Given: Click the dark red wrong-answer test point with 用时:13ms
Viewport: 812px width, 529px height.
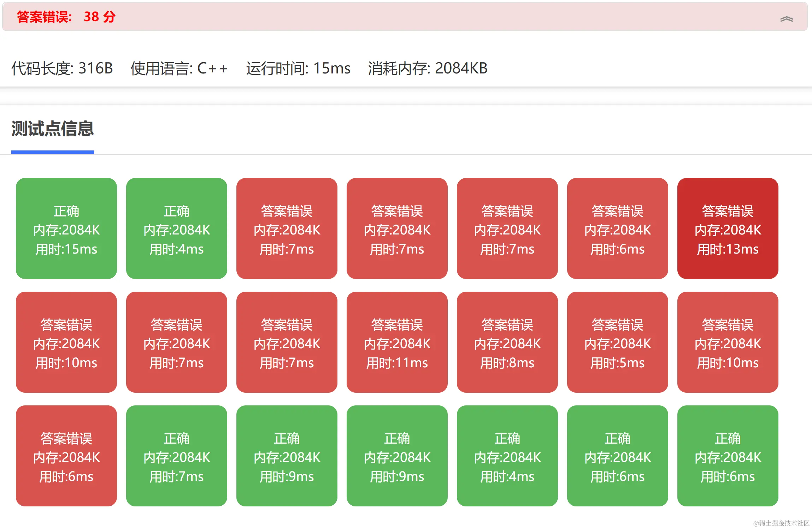Looking at the screenshot, I should pyautogui.click(x=728, y=228).
